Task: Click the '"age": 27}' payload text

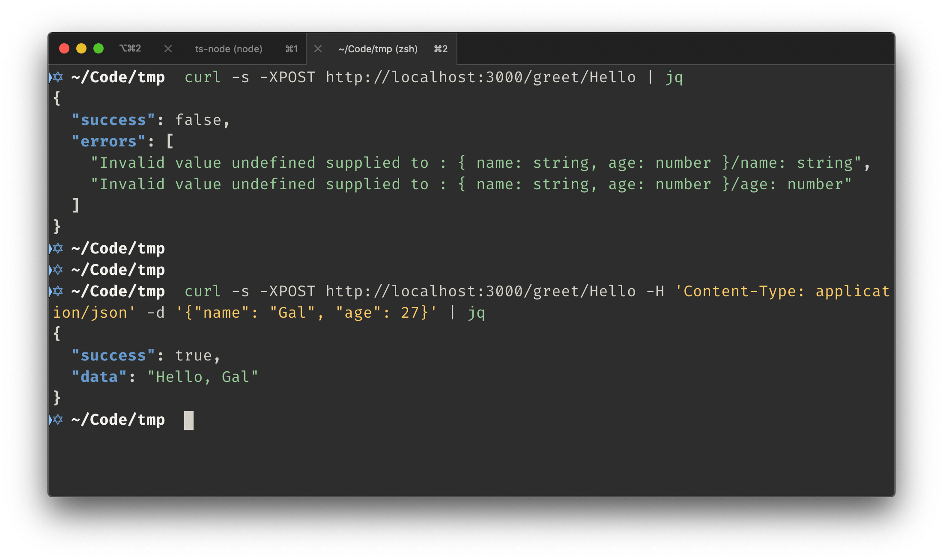Action: pos(382,313)
